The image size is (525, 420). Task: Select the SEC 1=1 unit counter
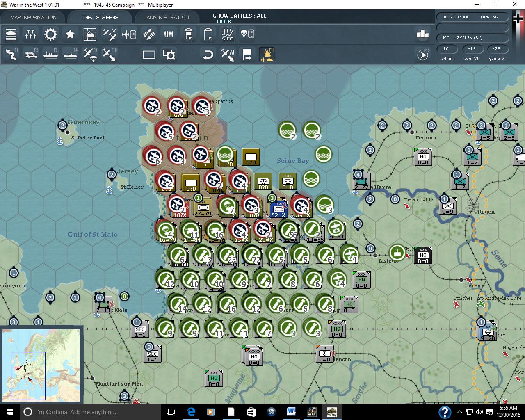pyautogui.click(x=140, y=329)
